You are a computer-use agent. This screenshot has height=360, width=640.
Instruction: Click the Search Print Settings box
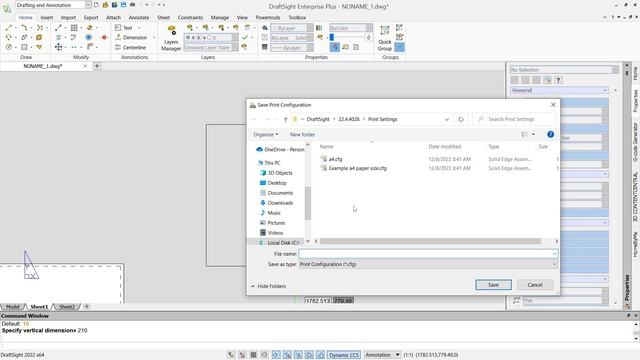click(x=514, y=119)
